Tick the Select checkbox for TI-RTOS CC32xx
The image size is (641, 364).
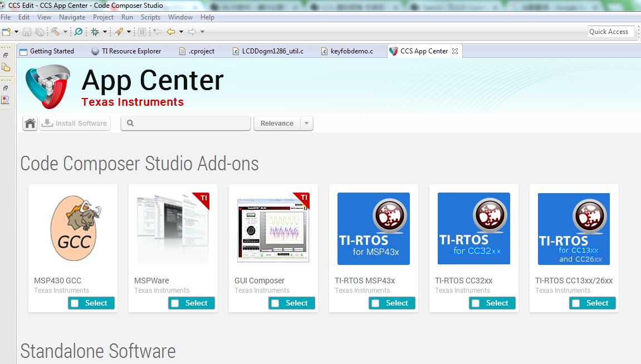476,303
